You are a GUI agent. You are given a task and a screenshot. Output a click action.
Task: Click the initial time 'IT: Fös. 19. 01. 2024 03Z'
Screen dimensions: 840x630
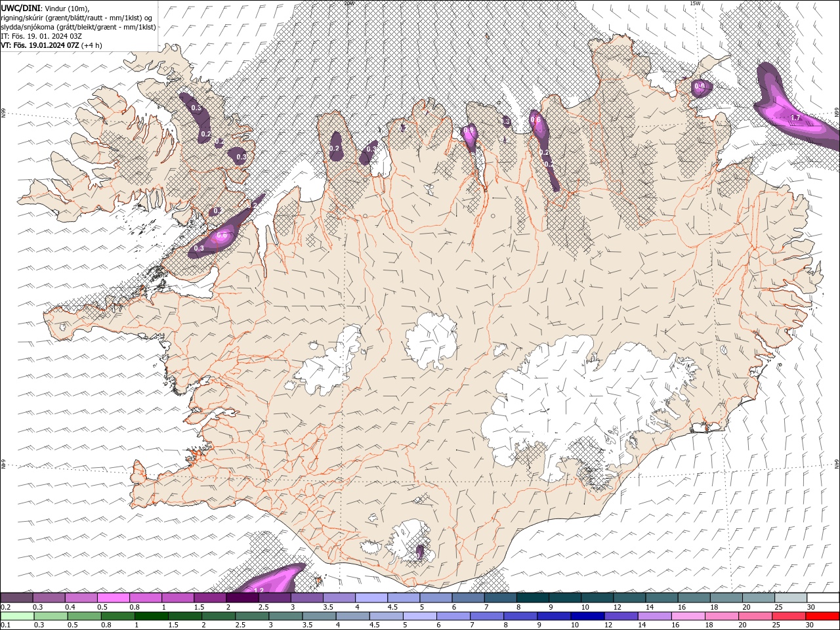[41, 36]
